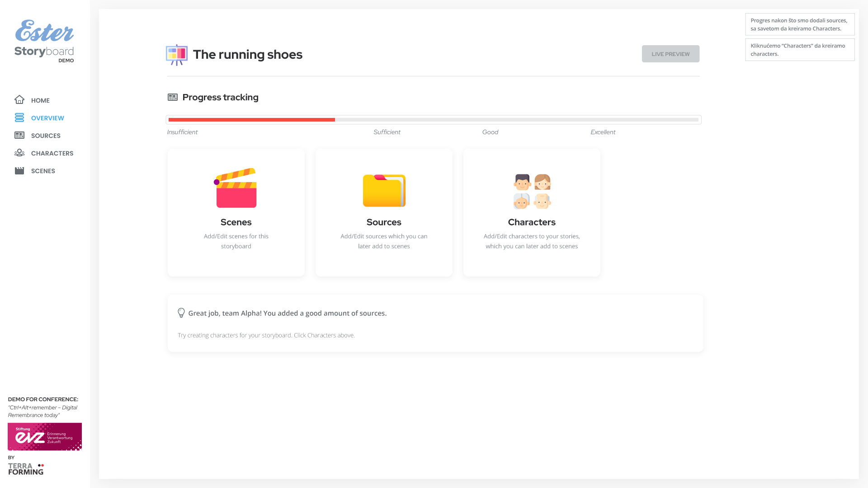The image size is (868, 488).
Task: Select SCENES in the sidebar menu
Action: (43, 171)
